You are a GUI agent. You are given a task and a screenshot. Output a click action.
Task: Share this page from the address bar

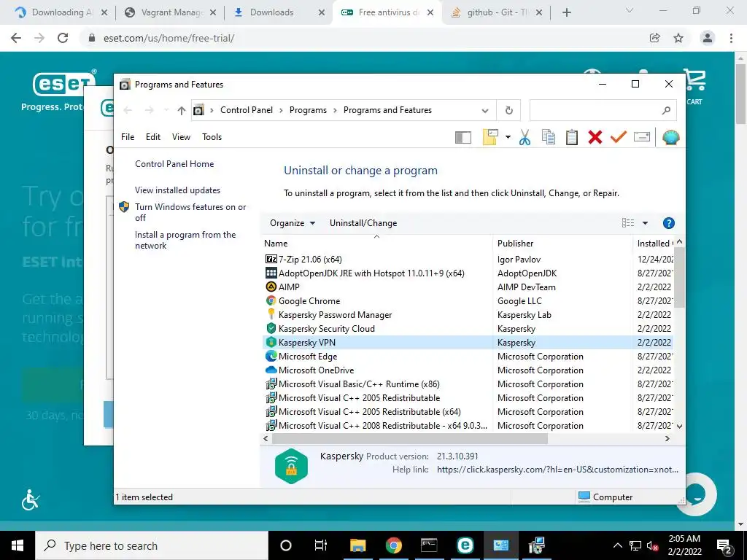click(x=655, y=38)
